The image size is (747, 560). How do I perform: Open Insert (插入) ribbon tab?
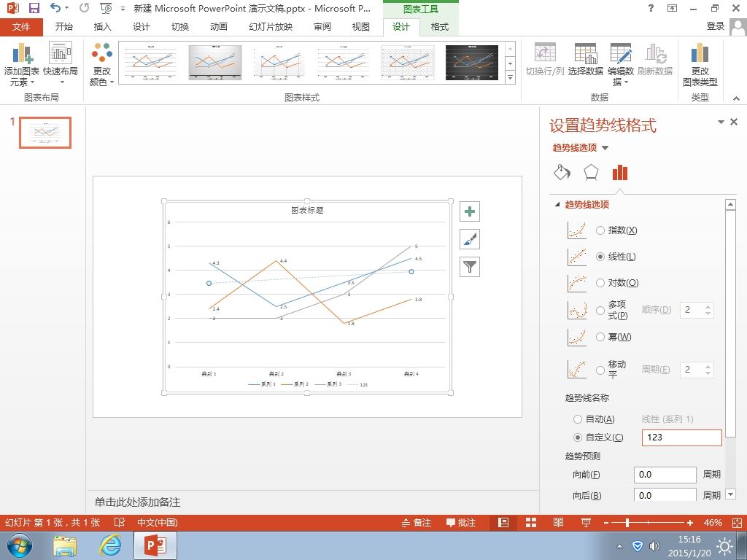(x=102, y=27)
